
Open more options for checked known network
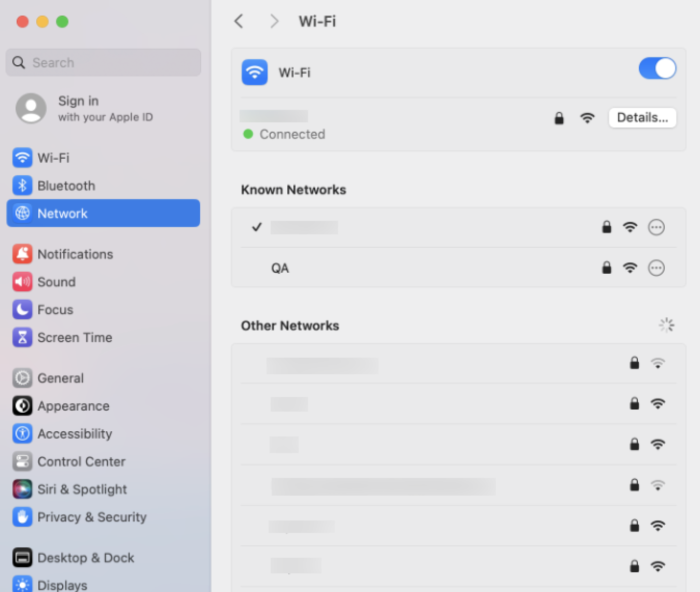[656, 227]
